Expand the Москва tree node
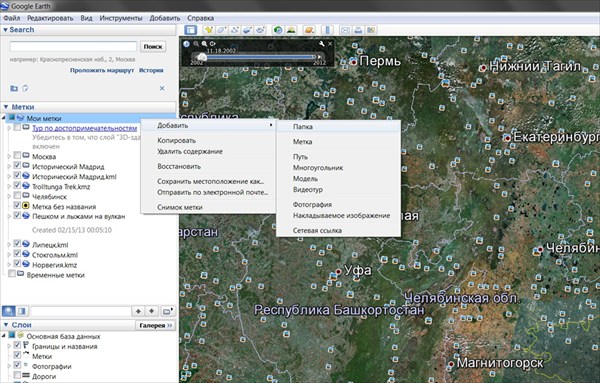This screenshot has height=383, width=600. pyautogui.click(x=10, y=156)
